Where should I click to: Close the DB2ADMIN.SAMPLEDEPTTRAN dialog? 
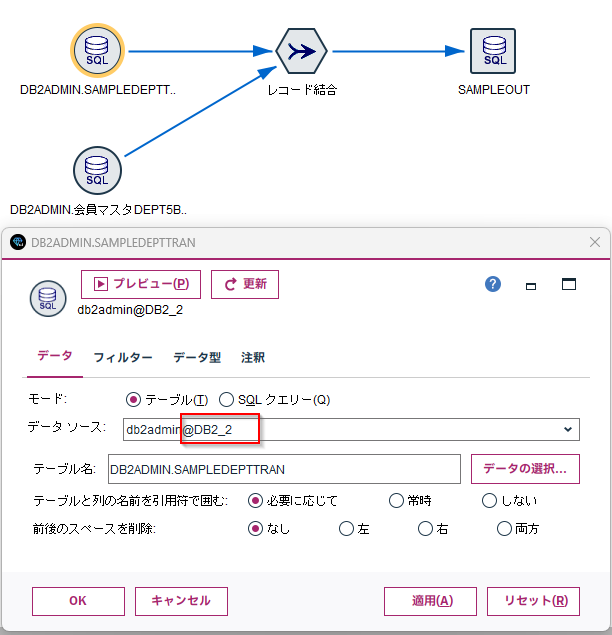coord(595,242)
